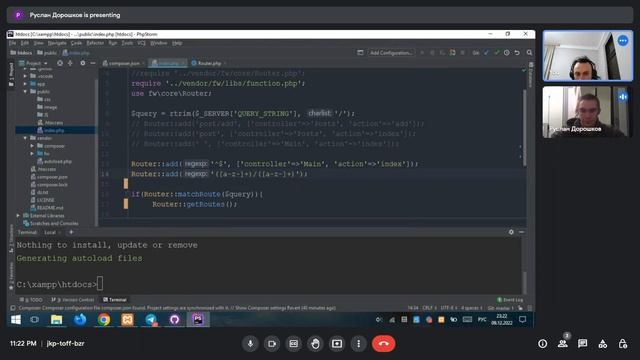
Task: Click collapse-all icon in Project panel
Action: (70, 63)
